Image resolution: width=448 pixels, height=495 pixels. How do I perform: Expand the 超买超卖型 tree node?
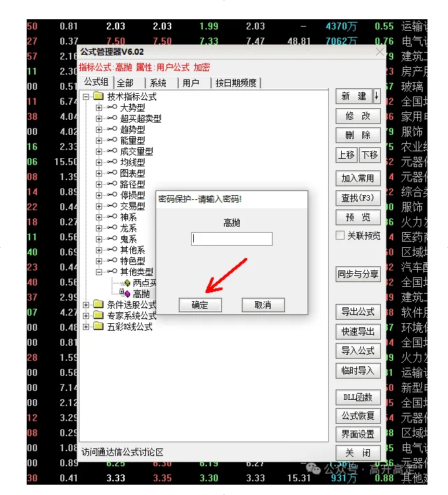point(99,118)
